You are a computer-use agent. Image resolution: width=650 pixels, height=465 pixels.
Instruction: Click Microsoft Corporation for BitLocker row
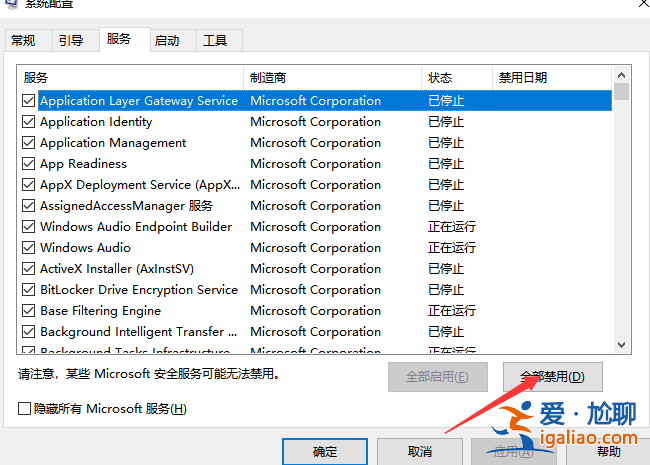pos(315,290)
